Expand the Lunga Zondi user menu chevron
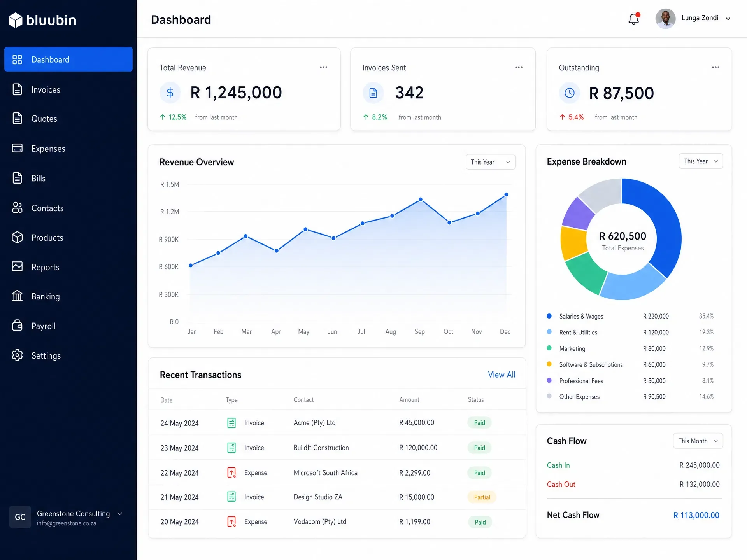This screenshot has width=747, height=560. click(x=728, y=19)
